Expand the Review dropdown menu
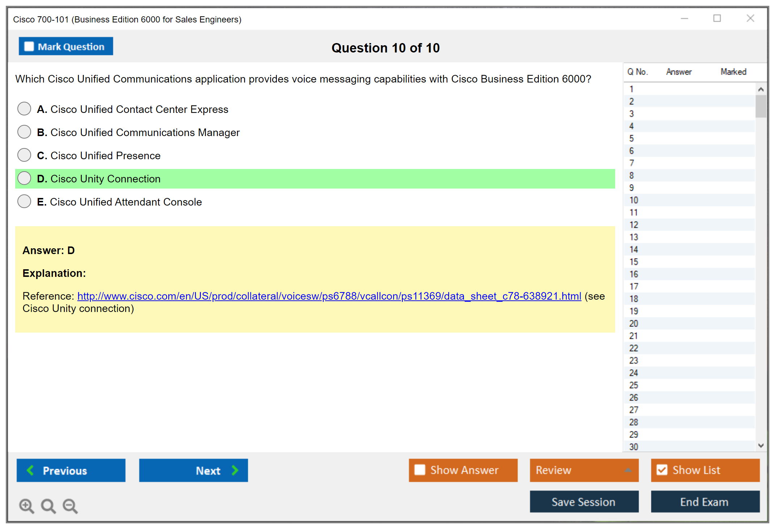The image size is (778, 532). click(x=628, y=470)
